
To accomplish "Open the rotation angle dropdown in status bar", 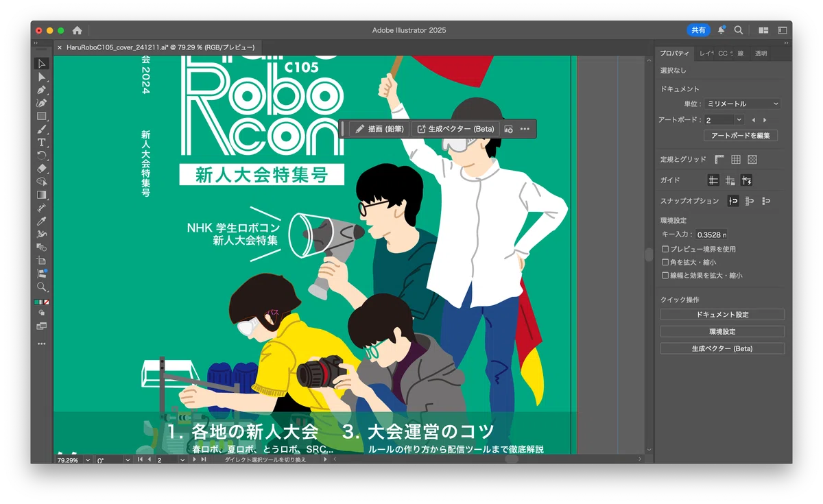I will (x=127, y=460).
